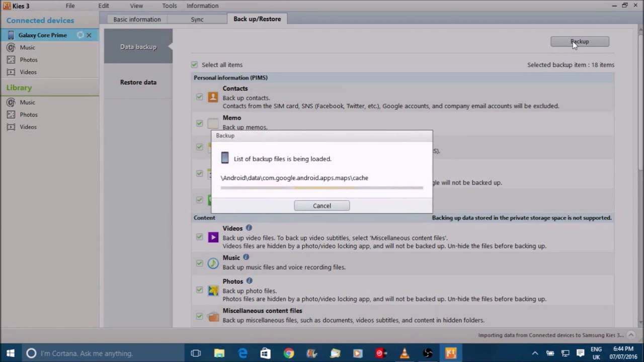The width and height of the screenshot is (644, 362).
Task: Click the purple Videos backup icon
Action: point(213,237)
